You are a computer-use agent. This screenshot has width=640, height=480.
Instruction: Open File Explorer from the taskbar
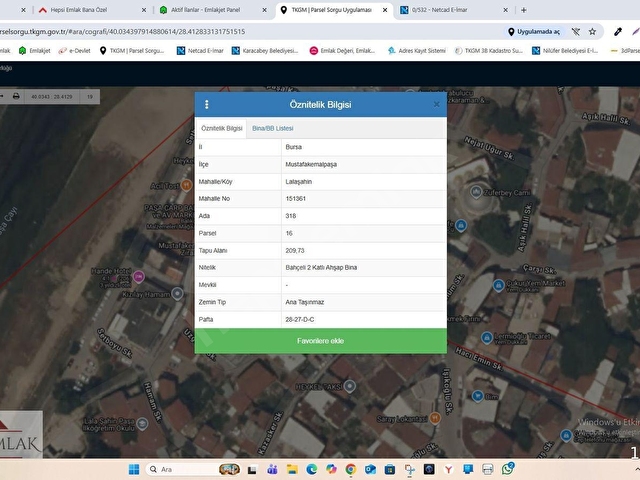[x=292, y=469]
